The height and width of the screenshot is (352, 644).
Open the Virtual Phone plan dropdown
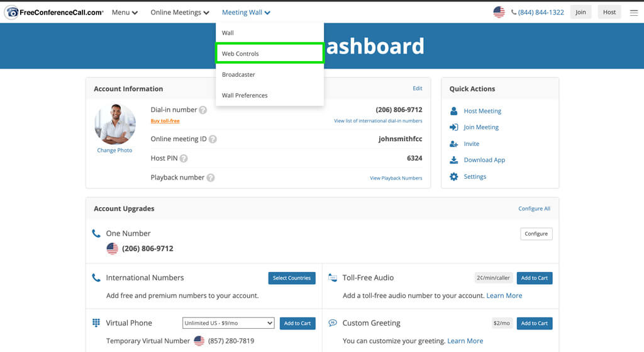click(x=228, y=323)
